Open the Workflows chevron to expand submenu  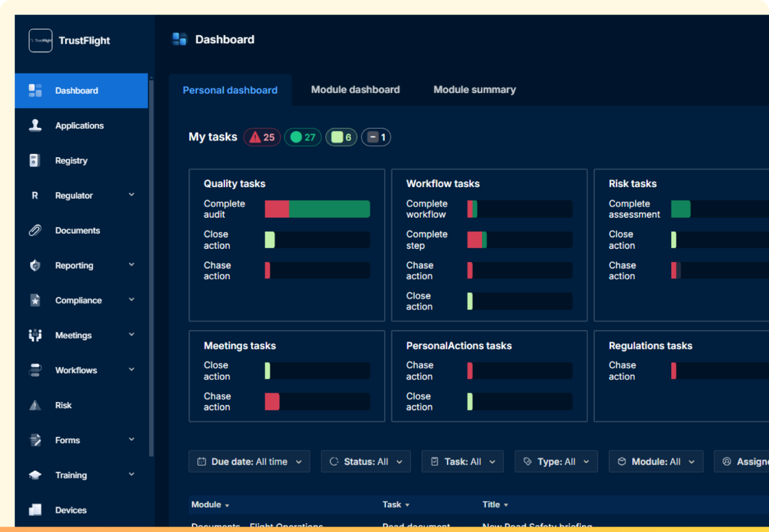click(x=131, y=369)
